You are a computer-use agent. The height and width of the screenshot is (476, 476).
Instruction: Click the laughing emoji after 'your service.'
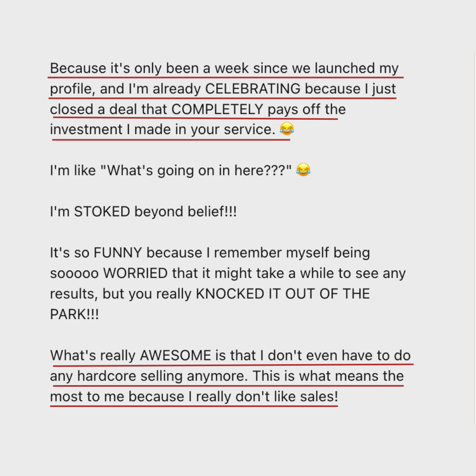(287, 129)
